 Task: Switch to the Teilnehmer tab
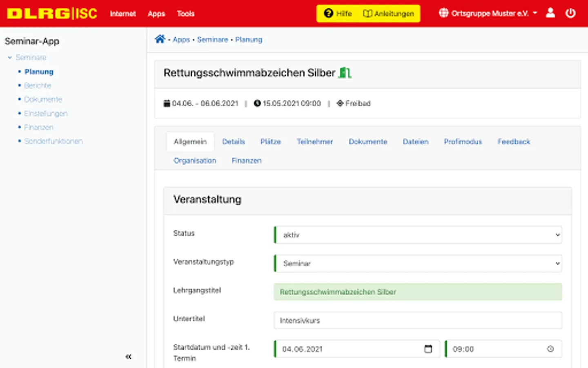point(315,141)
